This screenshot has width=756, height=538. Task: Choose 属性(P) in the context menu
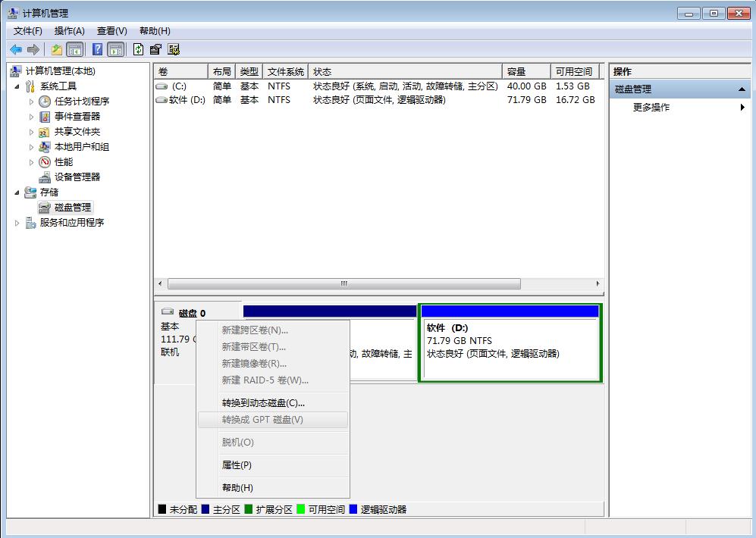pyautogui.click(x=273, y=464)
